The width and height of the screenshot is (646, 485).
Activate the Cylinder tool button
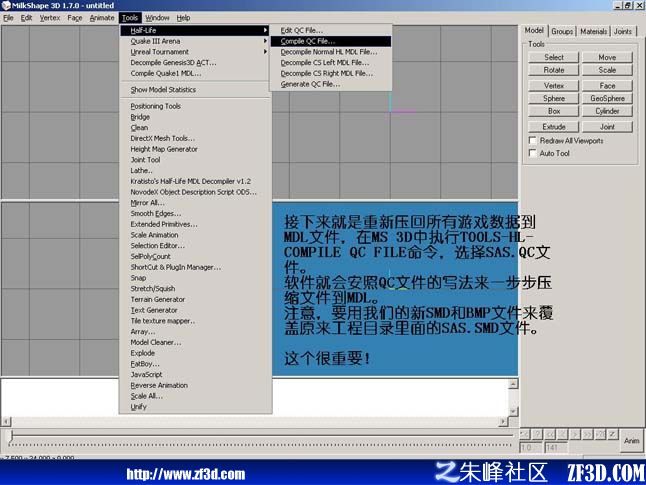tap(607, 111)
